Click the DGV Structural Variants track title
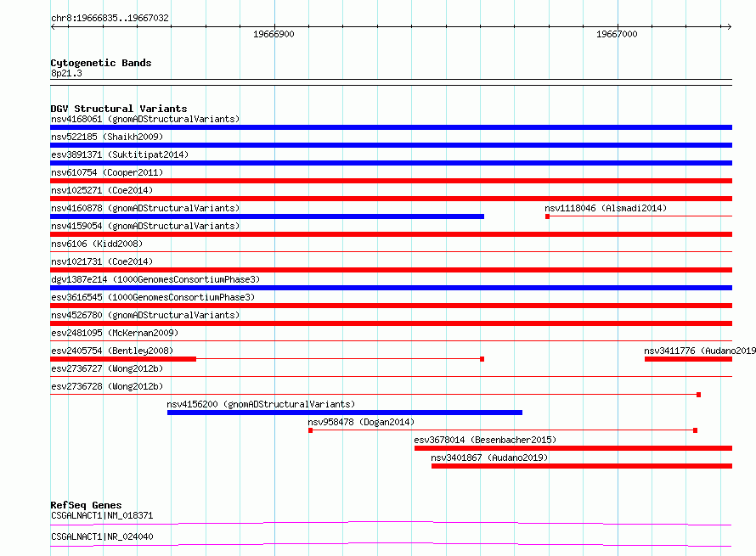The width and height of the screenshot is (756, 556). [x=119, y=109]
